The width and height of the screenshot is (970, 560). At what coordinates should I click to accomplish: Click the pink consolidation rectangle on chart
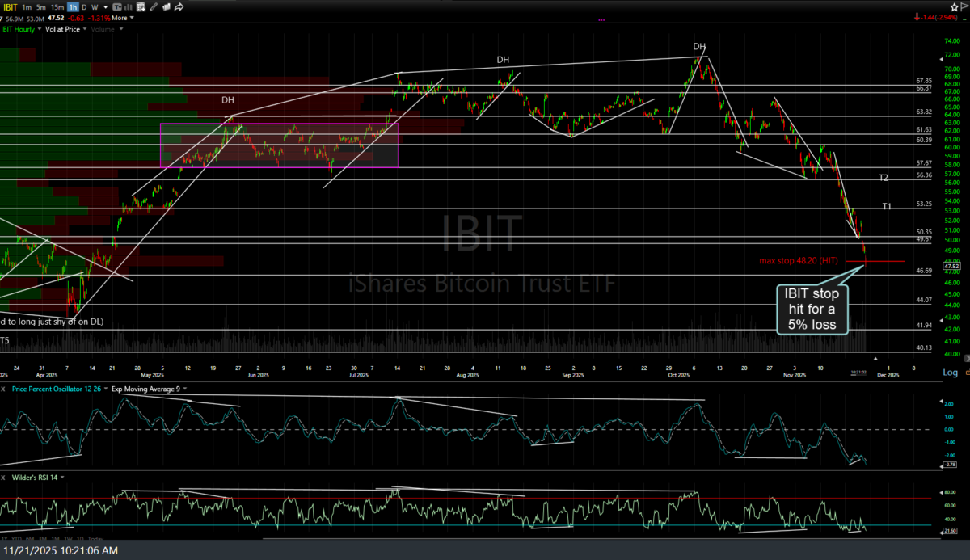click(279, 145)
